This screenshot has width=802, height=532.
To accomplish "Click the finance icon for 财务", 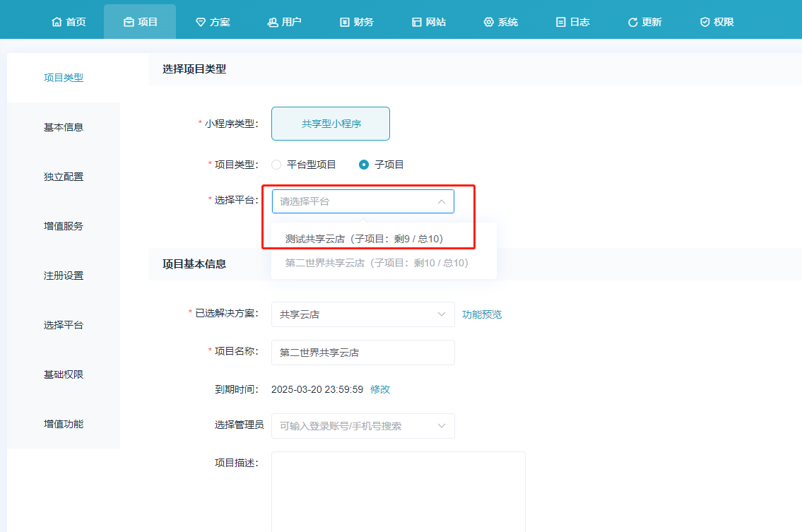I will click(345, 22).
